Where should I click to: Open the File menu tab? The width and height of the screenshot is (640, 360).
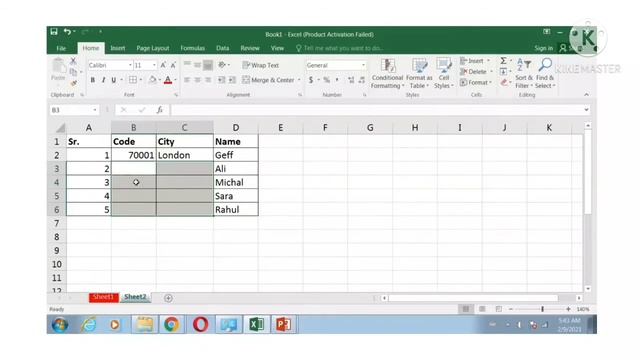click(x=61, y=48)
